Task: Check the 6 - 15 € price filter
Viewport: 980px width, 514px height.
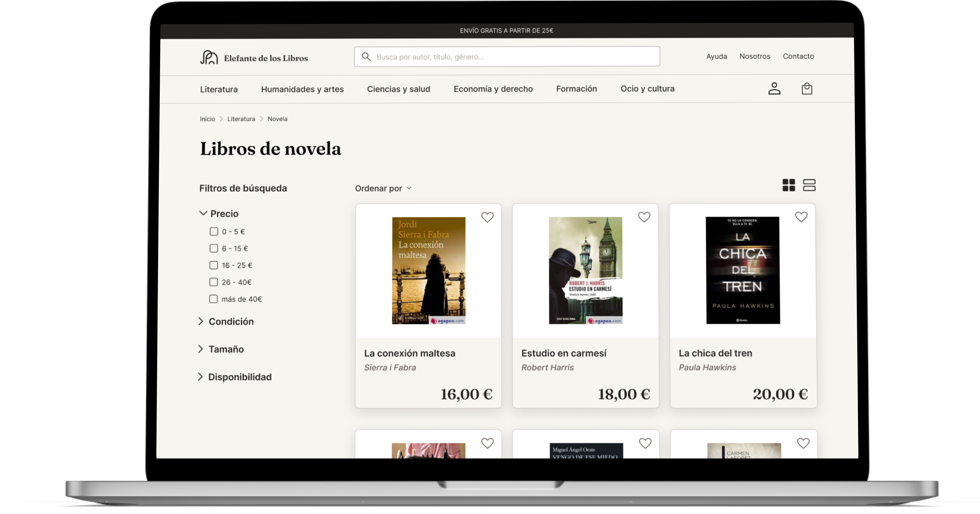Action: pyautogui.click(x=213, y=248)
